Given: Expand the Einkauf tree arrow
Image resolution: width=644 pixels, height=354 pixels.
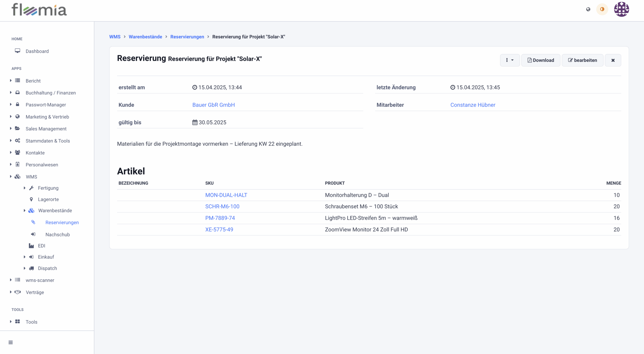Looking at the screenshot, I should pyautogui.click(x=24, y=257).
